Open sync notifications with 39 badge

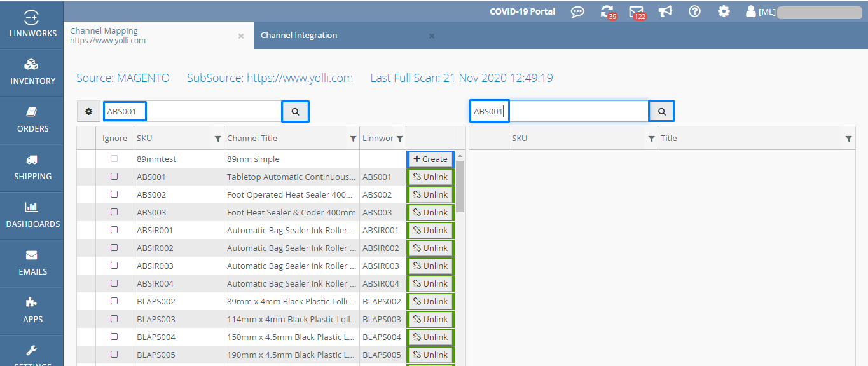pyautogui.click(x=607, y=11)
